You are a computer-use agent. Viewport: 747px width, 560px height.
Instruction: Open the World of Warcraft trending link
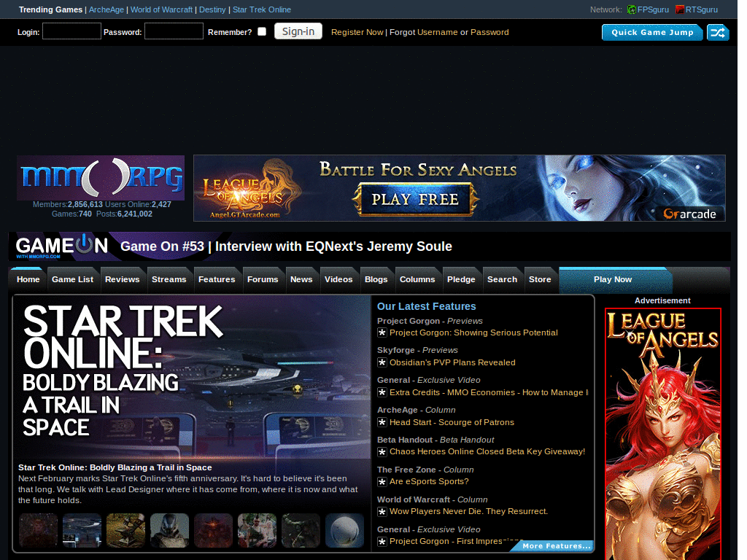click(161, 9)
